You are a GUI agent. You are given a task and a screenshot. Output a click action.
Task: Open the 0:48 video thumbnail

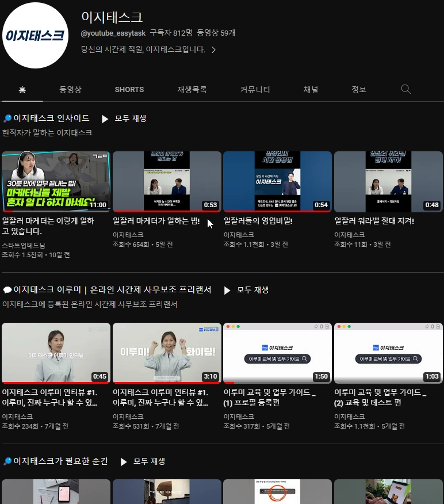(x=388, y=182)
